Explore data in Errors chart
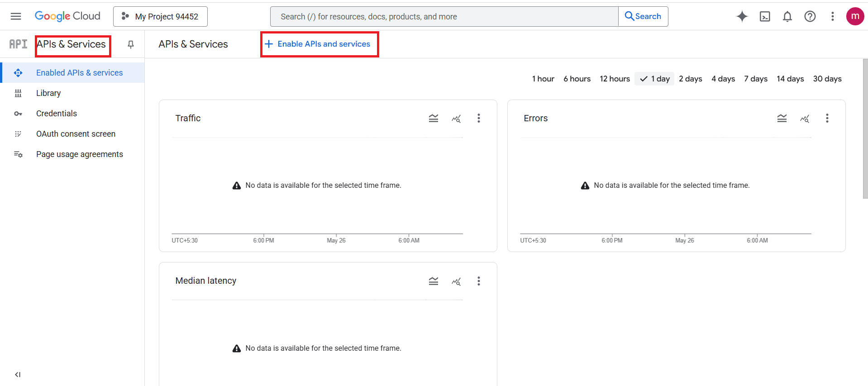This screenshot has height=386, width=868. pos(804,118)
